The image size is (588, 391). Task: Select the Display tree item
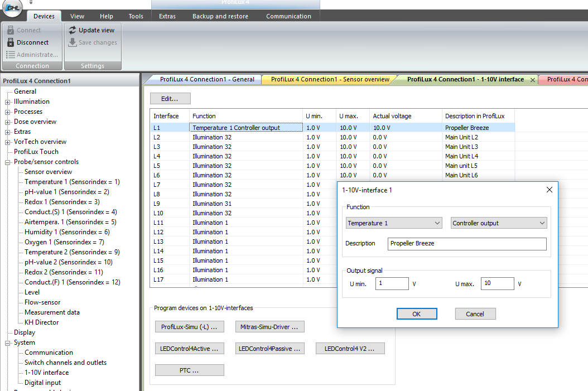click(25, 332)
